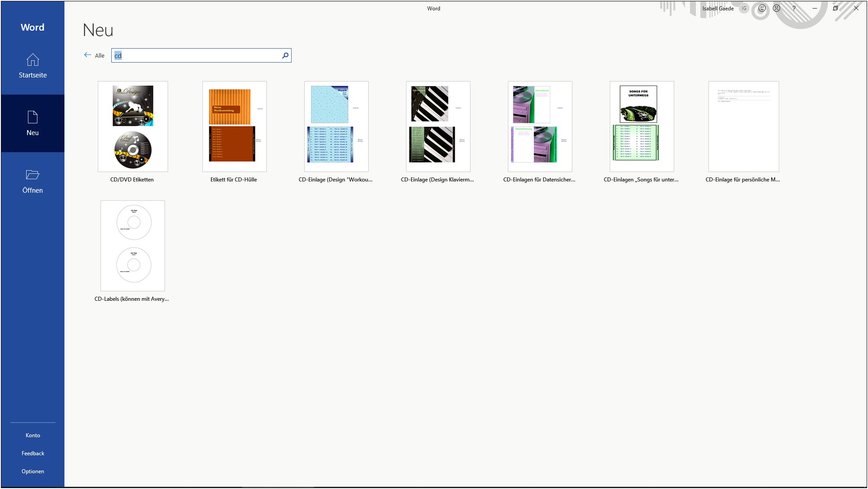This screenshot has height=489, width=868.
Task: Go back with the Alle arrow icon
Action: 87,55
